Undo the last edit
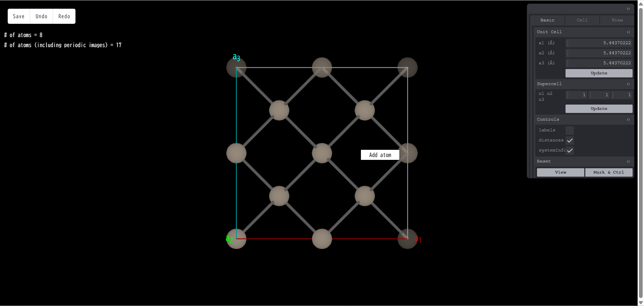The height and width of the screenshot is (306, 644). pos(41,16)
